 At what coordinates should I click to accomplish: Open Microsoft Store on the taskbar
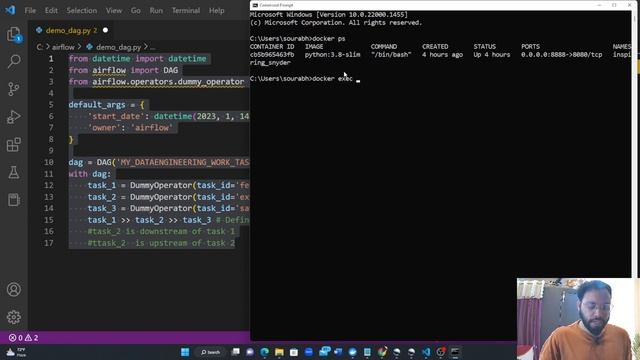[x=294, y=352]
